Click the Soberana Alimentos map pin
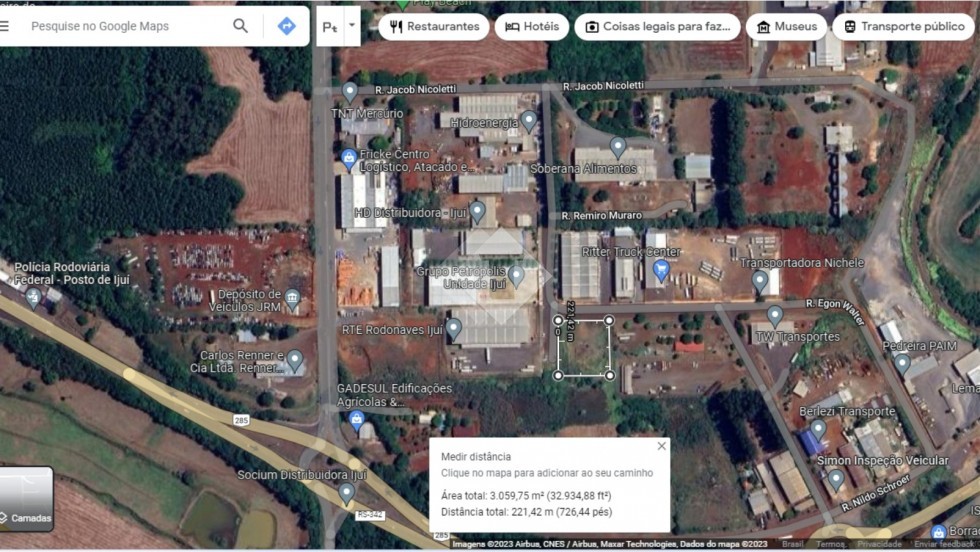The height and width of the screenshot is (552, 980). pos(618,148)
